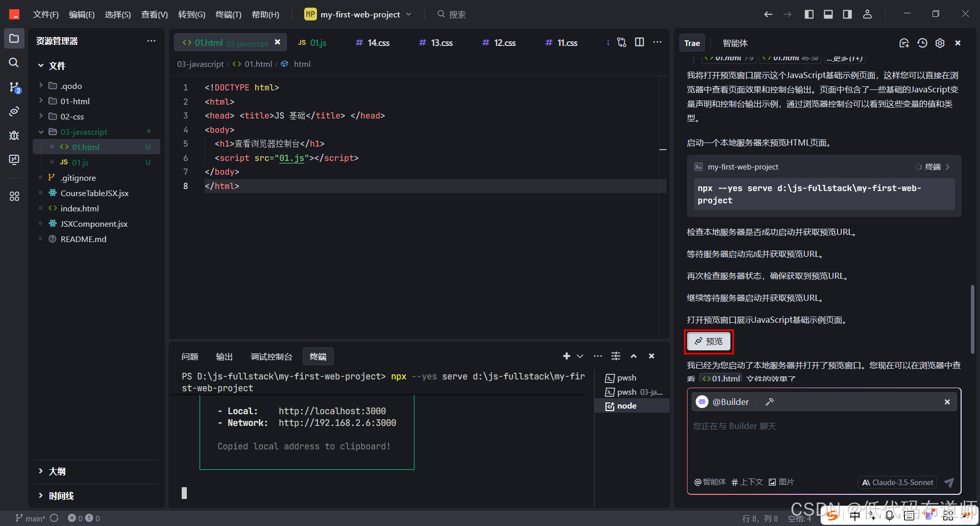This screenshot has height=526, width=980.
Task: Open chat history in Trae panel
Action: point(922,43)
